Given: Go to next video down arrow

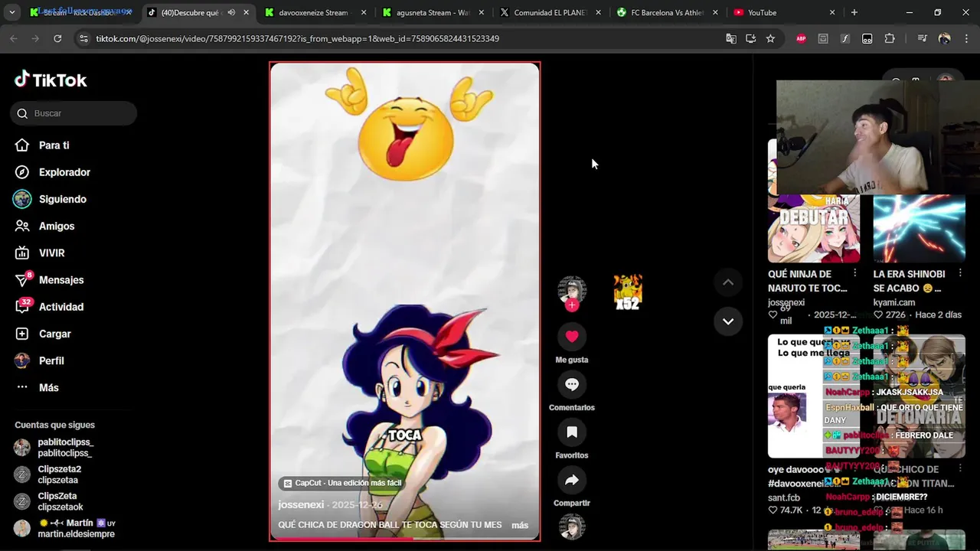Looking at the screenshot, I should pos(728,321).
